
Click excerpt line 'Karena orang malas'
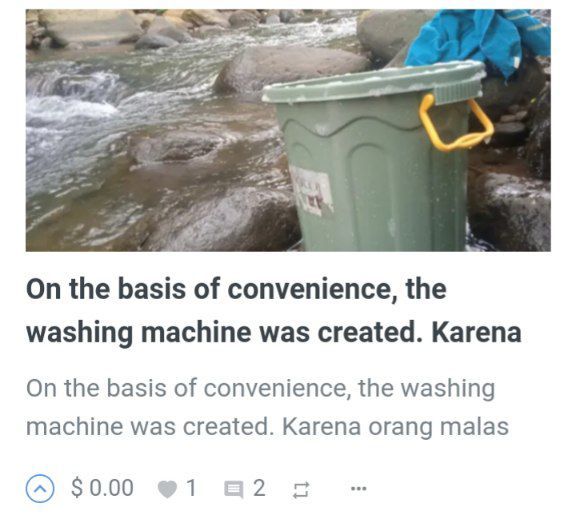[x=395, y=427]
